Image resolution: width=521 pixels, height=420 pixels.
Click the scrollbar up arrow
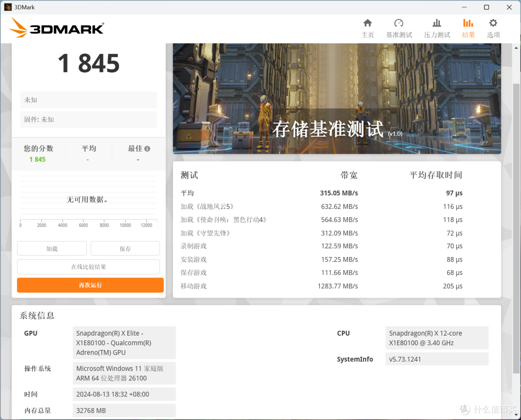[516, 48]
